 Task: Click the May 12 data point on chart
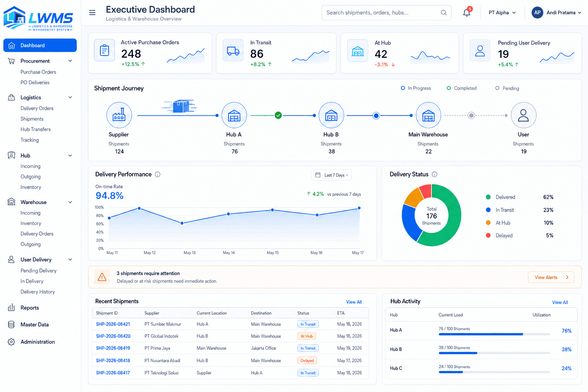[139, 208]
